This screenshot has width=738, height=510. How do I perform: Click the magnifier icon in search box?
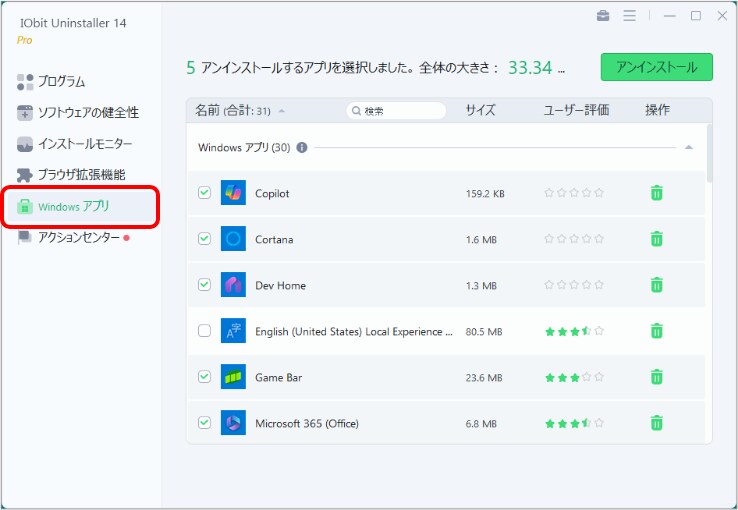click(x=356, y=111)
